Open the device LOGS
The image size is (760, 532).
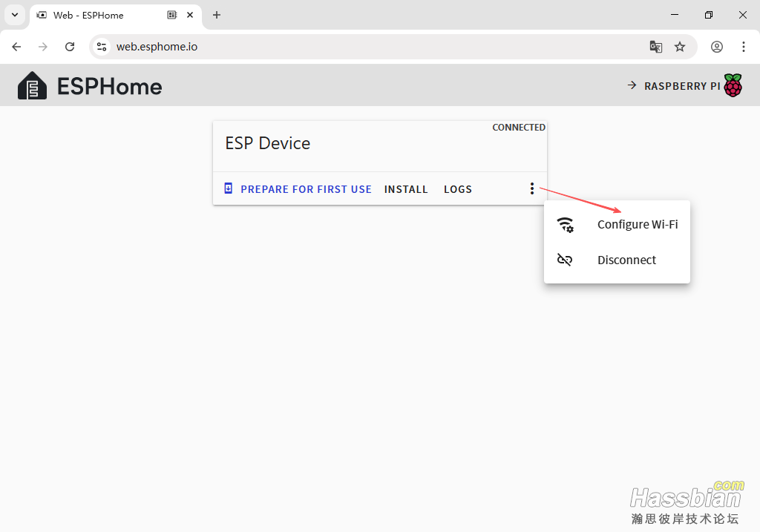pyautogui.click(x=458, y=189)
